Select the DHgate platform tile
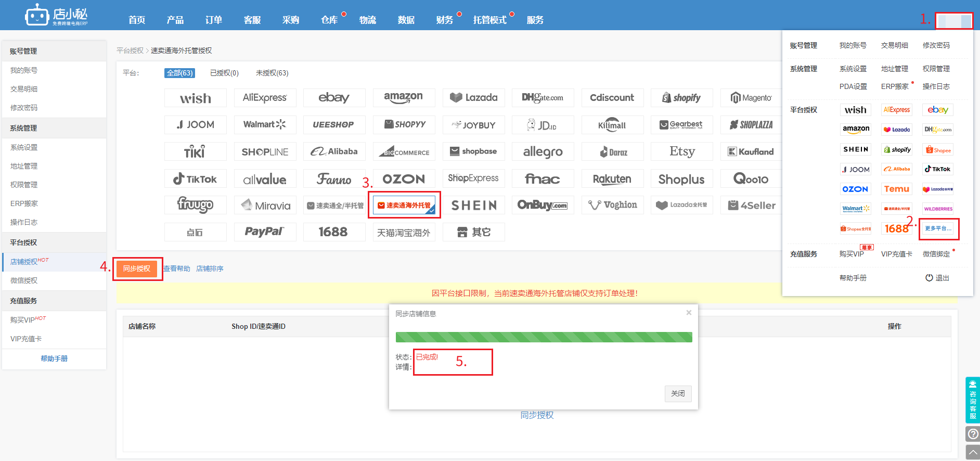This screenshot has width=980, height=461. pyautogui.click(x=543, y=98)
